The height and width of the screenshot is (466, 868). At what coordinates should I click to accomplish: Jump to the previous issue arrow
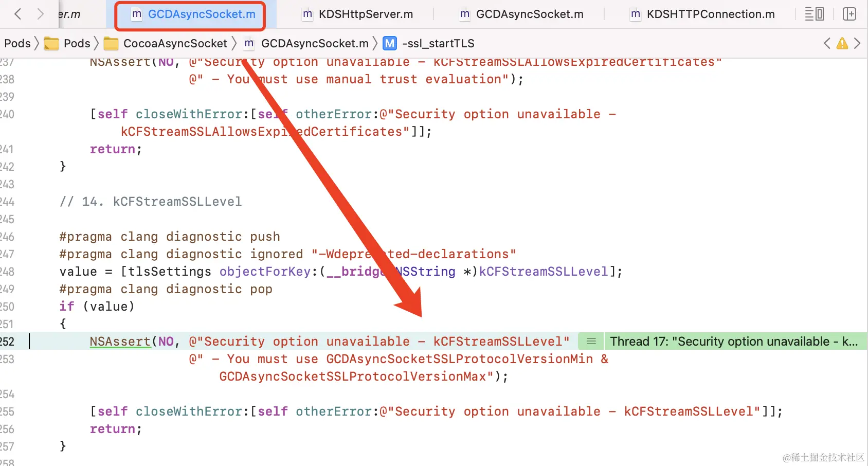click(x=827, y=43)
